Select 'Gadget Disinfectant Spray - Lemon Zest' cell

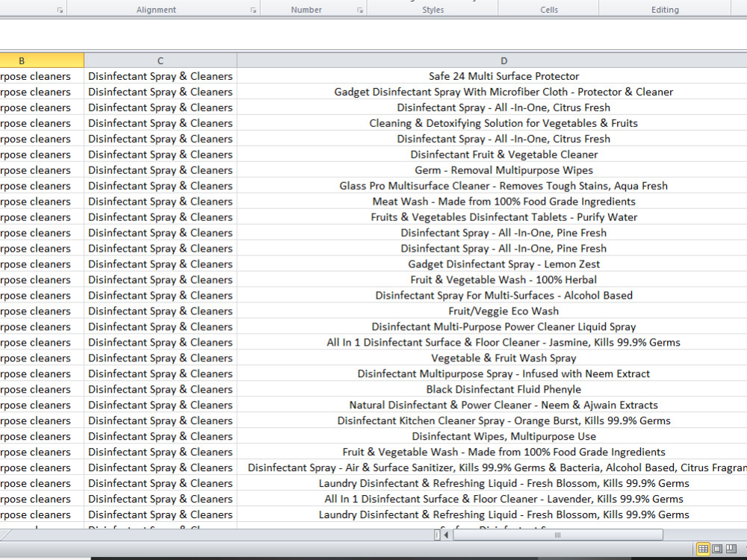coord(492,264)
